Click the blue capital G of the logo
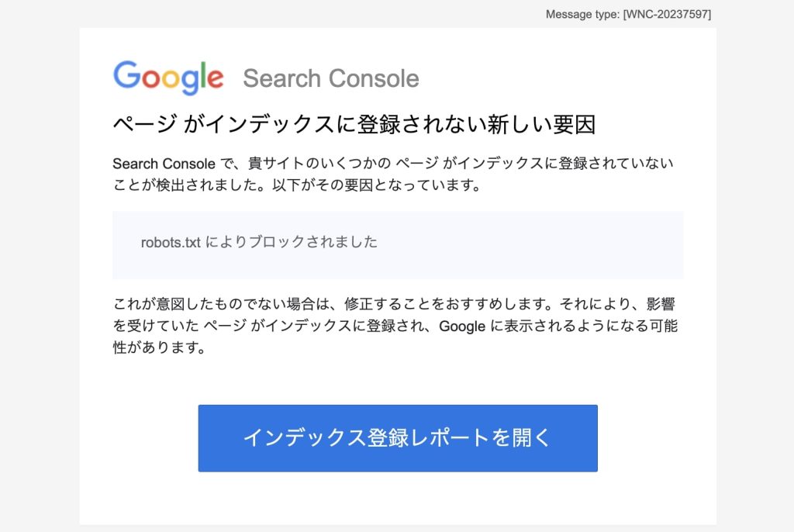This screenshot has width=794, height=532. (126, 75)
